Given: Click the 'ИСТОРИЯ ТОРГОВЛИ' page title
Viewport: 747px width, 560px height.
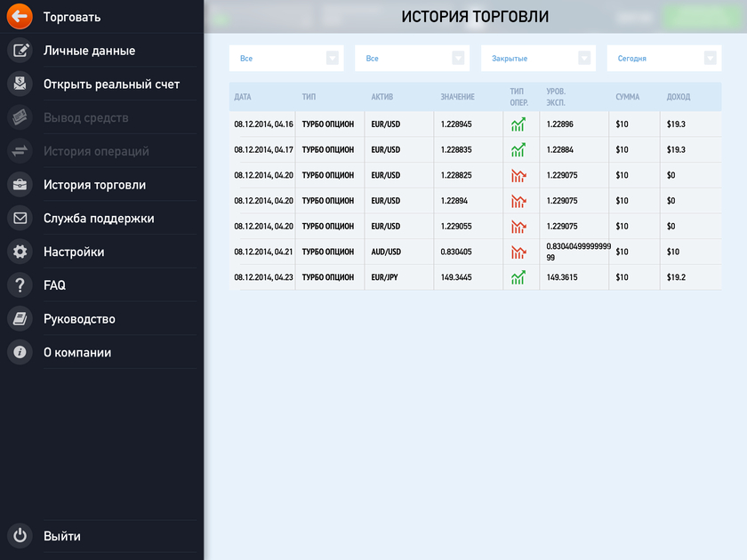Looking at the screenshot, I should [x=475, y=17].
